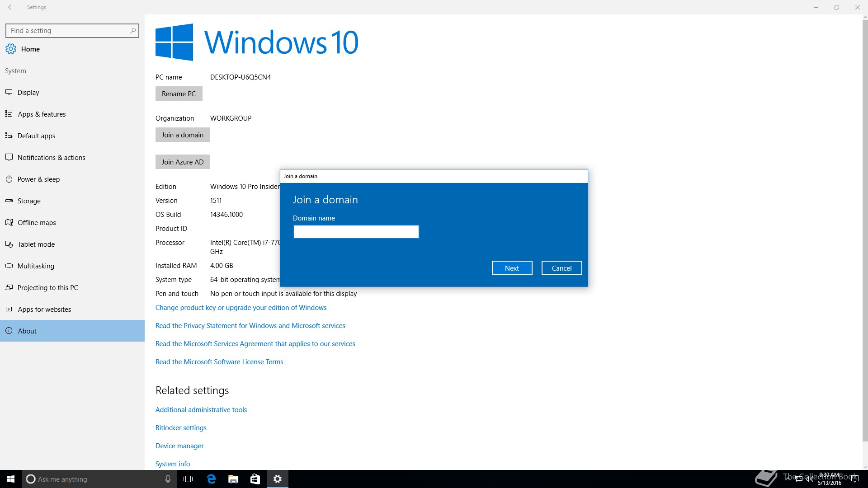This screenshot has width=868, height=488.
Task: Click the Power & sleep icon
Action: tap(9, 179)
